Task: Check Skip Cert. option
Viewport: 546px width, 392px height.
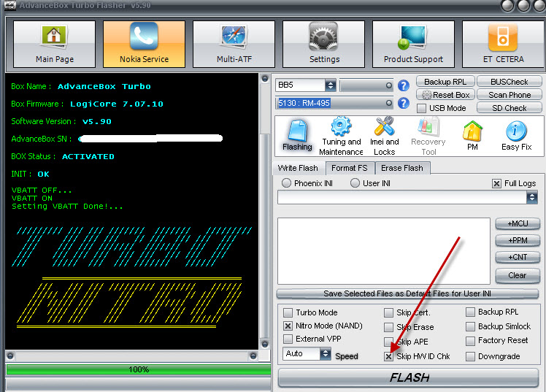Action: click(388, 312)
